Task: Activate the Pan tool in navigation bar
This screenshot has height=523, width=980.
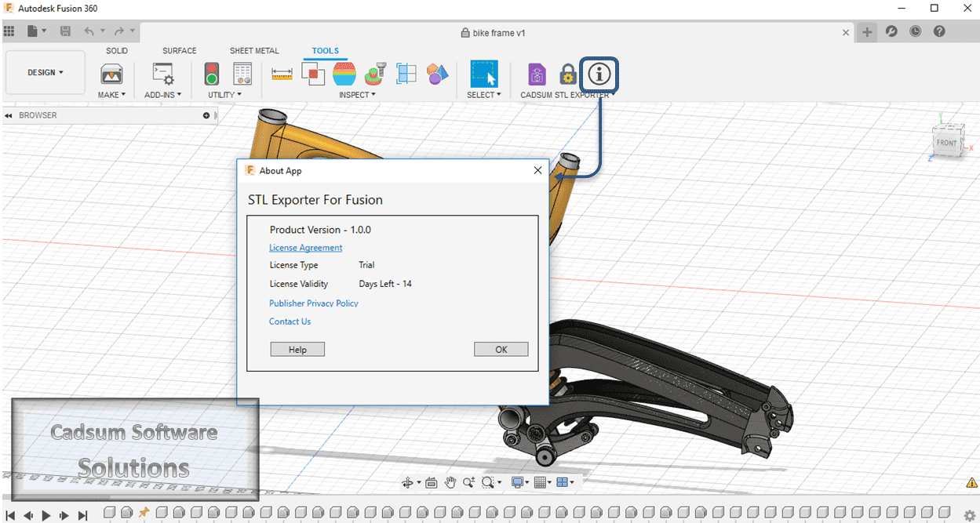Action: click(x=450, y=482)
